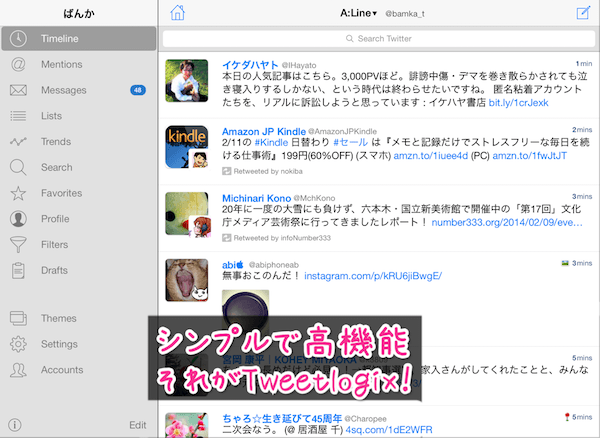The width and height of the screenshot is (600, 438).
Task: Tap the Edit button in sidebar
Action: click(138, 425)
